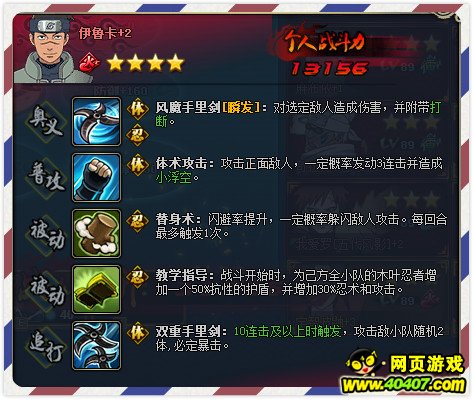Click the 伊鲁卡 character portrait
473x400 pixels.
tap(51, 48)
